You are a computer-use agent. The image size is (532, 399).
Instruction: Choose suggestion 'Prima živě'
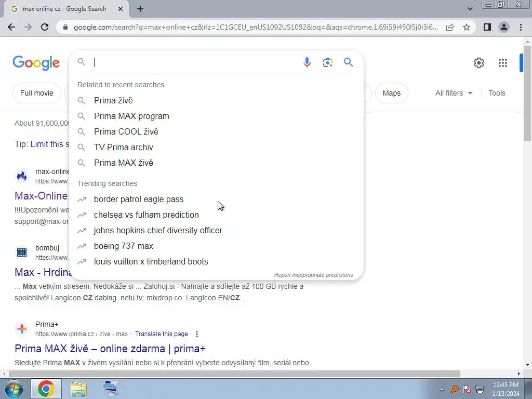coord(216,100)
